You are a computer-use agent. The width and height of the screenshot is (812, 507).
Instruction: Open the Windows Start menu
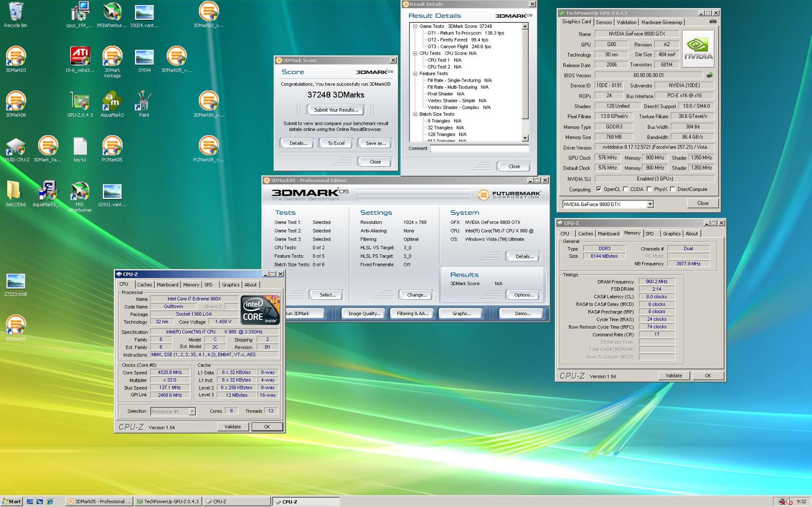click(12, 501)
